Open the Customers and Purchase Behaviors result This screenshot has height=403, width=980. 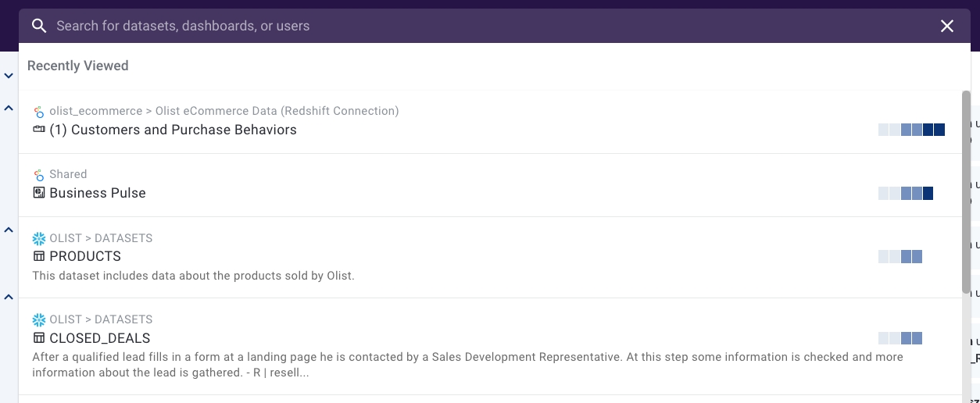click(x=173, y=130)
